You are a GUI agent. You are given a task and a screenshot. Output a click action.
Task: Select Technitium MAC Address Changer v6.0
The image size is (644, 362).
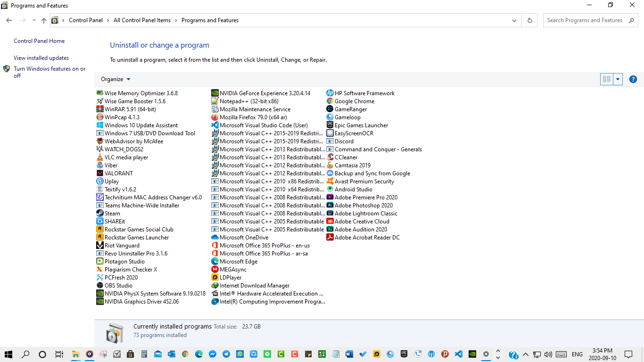tap(149, 197)
